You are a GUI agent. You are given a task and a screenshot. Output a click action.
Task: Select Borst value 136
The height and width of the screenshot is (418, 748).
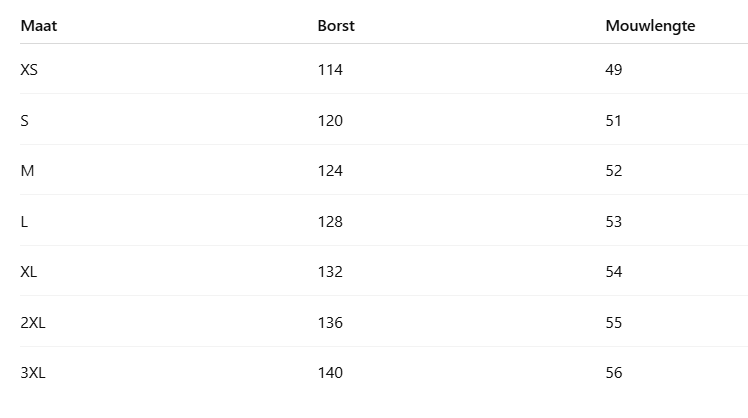(330, 323)
